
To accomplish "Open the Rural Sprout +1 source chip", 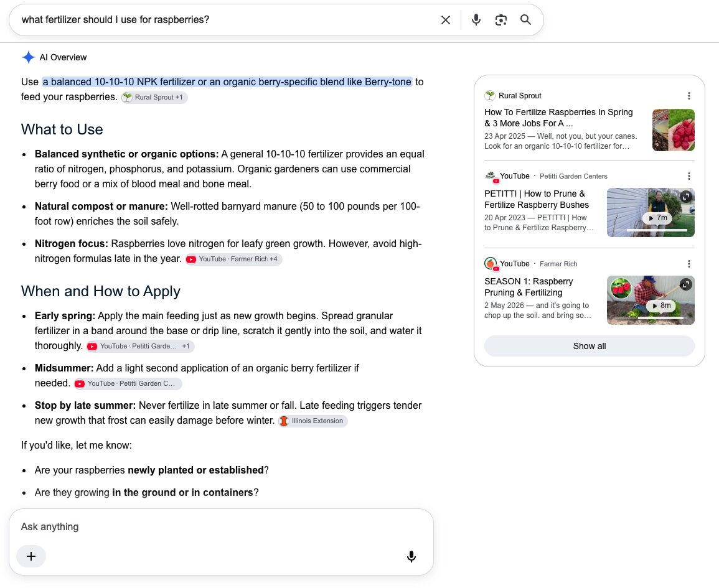I will [x=154, y=97].
